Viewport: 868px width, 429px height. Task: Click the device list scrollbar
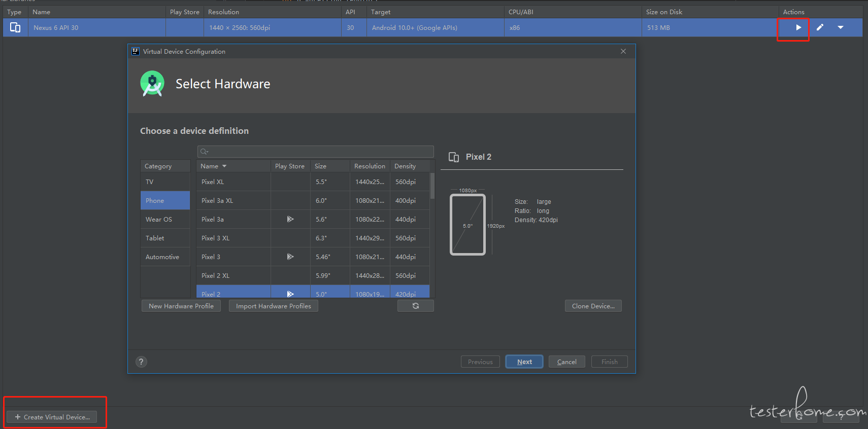pyautogui.click(x=432, y=186)
